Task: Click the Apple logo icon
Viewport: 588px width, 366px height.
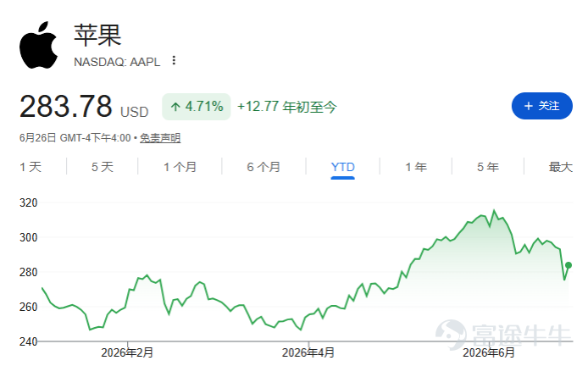Action: click(39, 45)
